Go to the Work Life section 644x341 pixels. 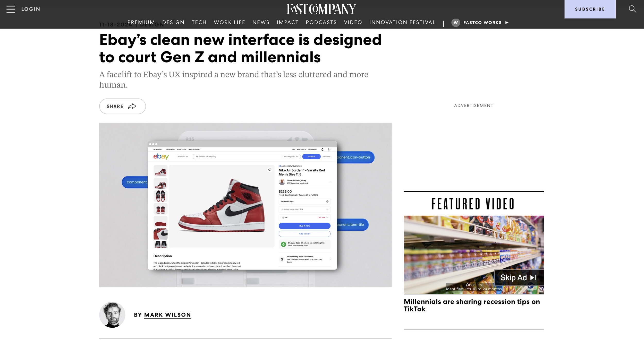[230, 22]
